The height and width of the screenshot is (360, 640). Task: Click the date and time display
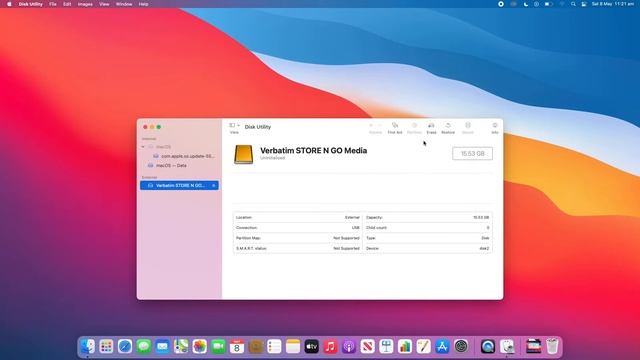click(x=613, y=4)
